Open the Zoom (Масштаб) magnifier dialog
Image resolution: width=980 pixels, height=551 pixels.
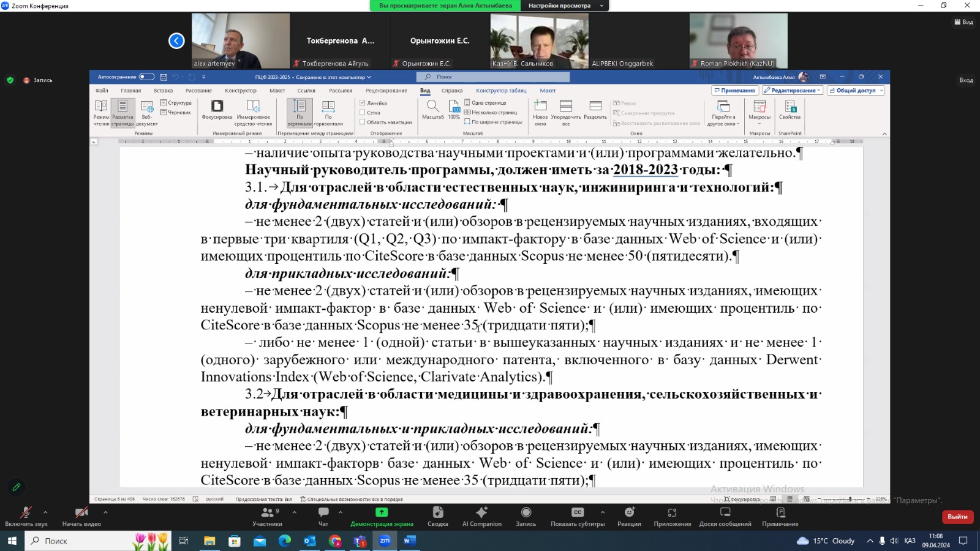(x=432, y=110)
